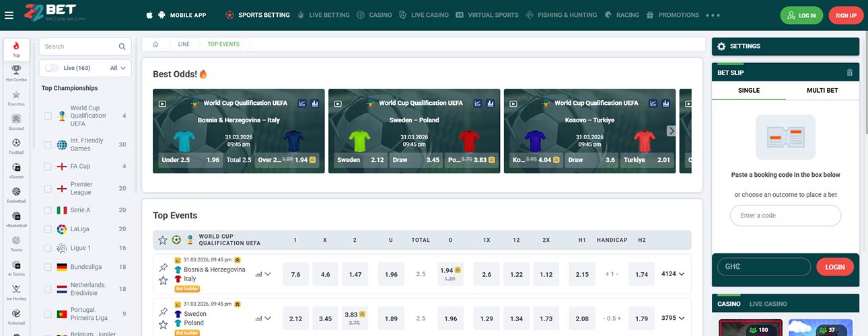Pick Under 2.5 at 1.96 on Bosnia card

(x=190, y=160)
